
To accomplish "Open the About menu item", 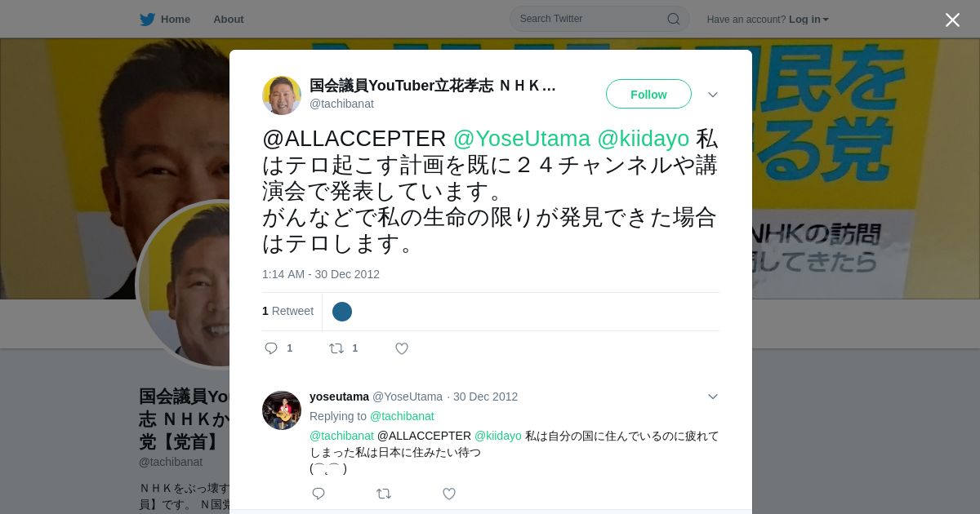I will [x=229, y=20].
